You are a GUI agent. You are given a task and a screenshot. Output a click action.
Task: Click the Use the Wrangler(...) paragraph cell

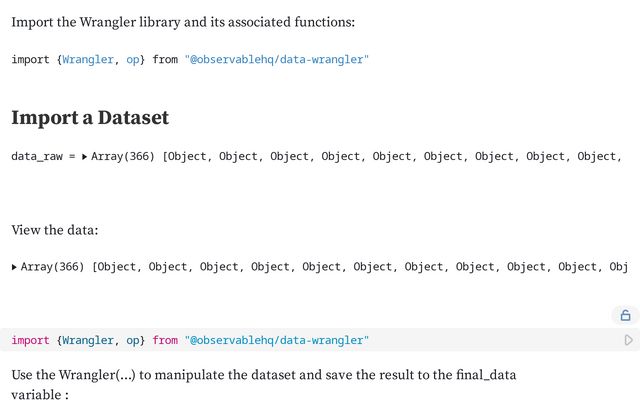[264, 384]
